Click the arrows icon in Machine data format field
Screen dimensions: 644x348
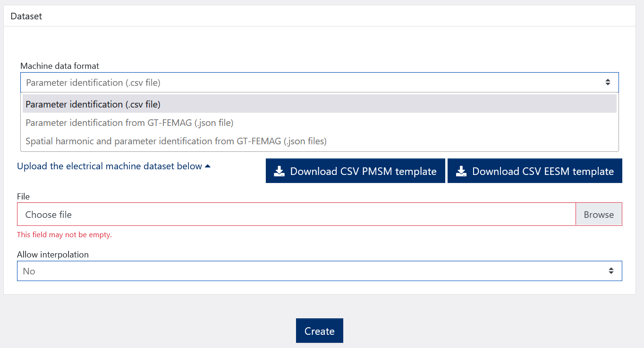pyautogui.click(x=608, y=83)
